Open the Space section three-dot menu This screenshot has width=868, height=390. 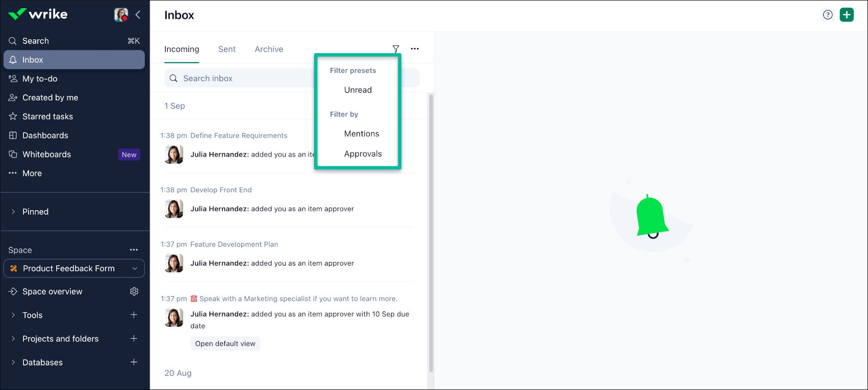tap(134, 250)
